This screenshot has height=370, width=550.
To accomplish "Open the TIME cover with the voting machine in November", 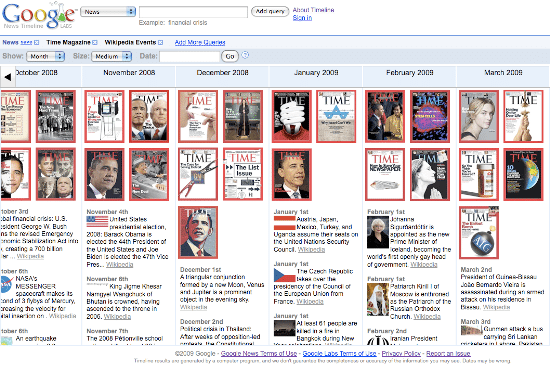I will (x=104, y=116).
